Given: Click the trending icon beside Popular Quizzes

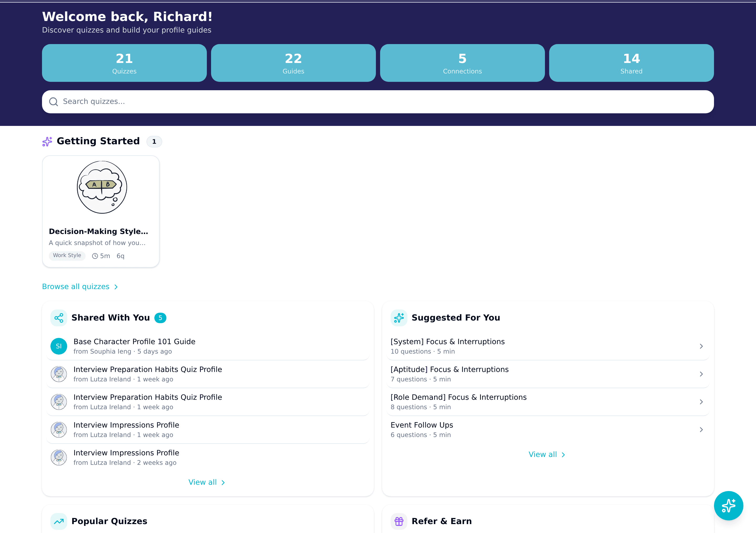Looking at the screenshot, I should tap(59, 521).
